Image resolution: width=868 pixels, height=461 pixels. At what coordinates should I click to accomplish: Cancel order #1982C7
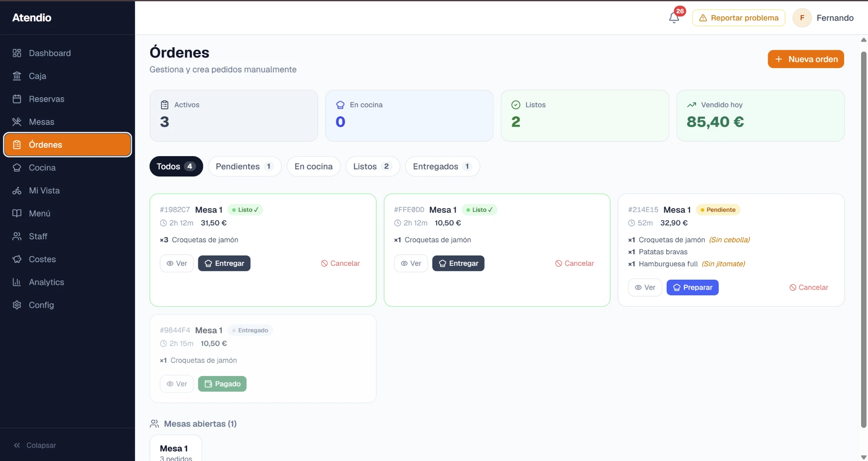pos(340,263)
